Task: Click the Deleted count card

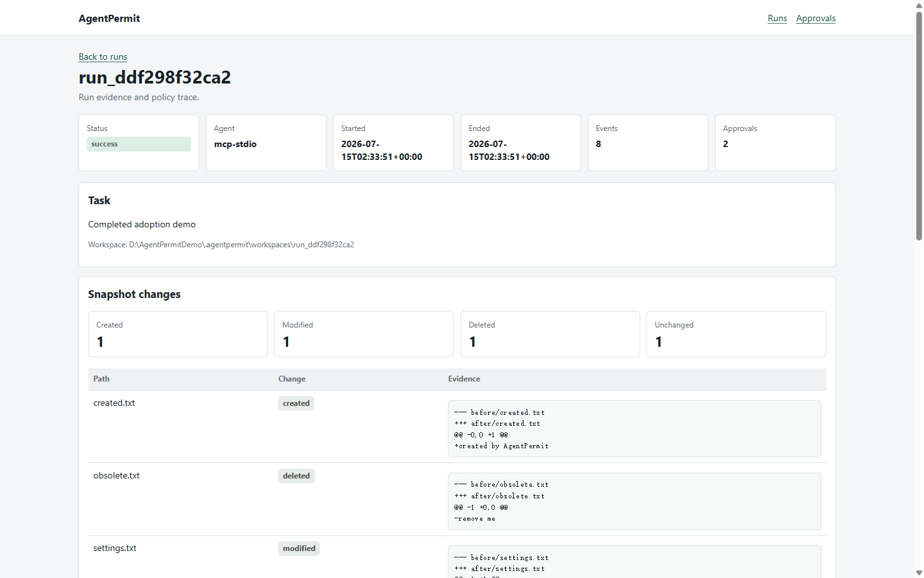Action: [550, 334]
